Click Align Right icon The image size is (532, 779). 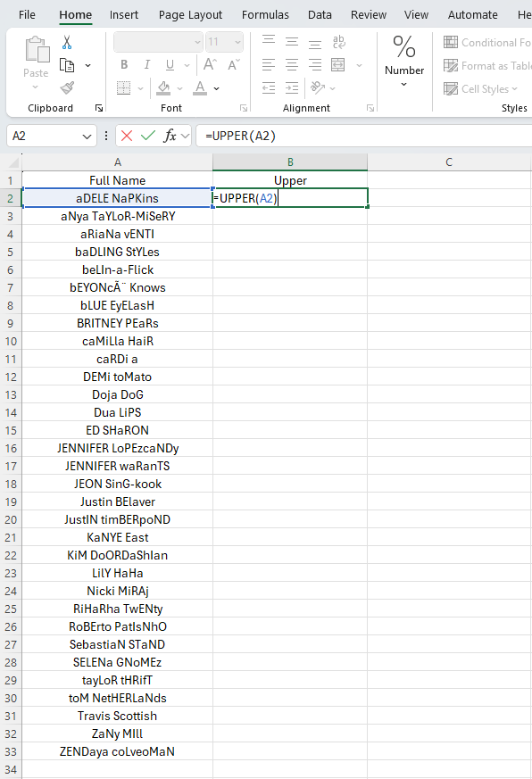315,64
